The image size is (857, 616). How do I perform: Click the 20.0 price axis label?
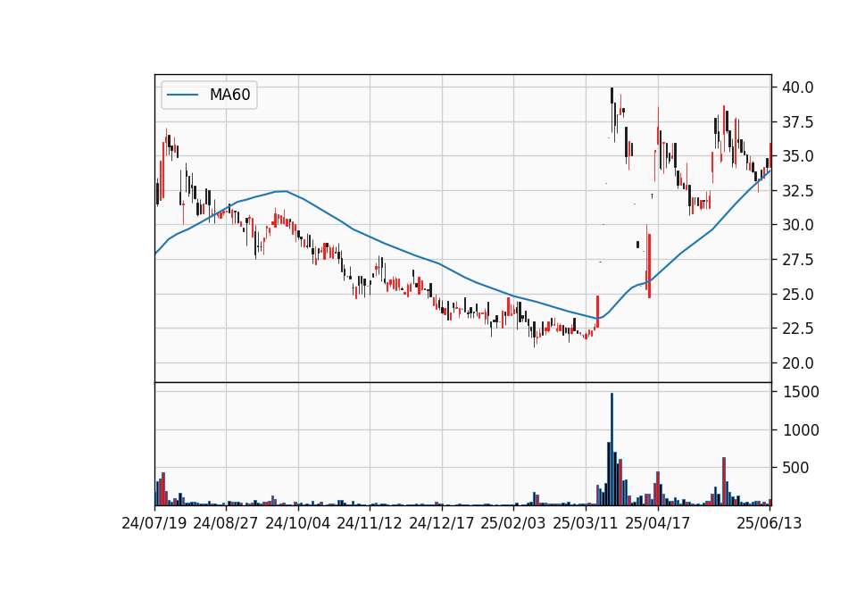pos(798,363)
